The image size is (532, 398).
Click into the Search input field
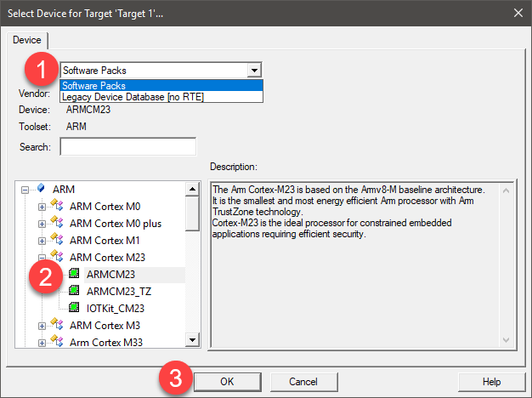click(x=128, y=147)
